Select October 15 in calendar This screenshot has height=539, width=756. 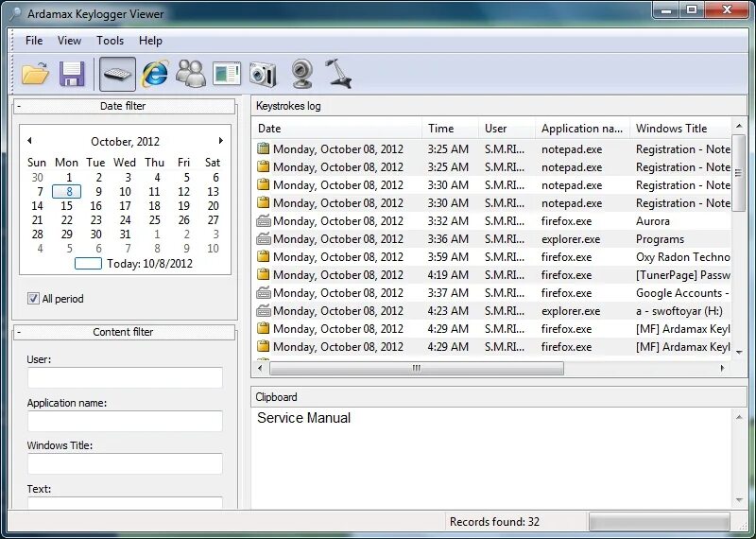pos(66,206)
